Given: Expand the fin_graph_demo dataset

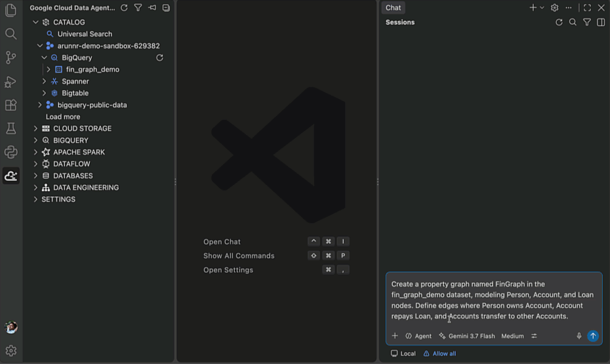Looking at the screenshot, I should pos(49,70).
